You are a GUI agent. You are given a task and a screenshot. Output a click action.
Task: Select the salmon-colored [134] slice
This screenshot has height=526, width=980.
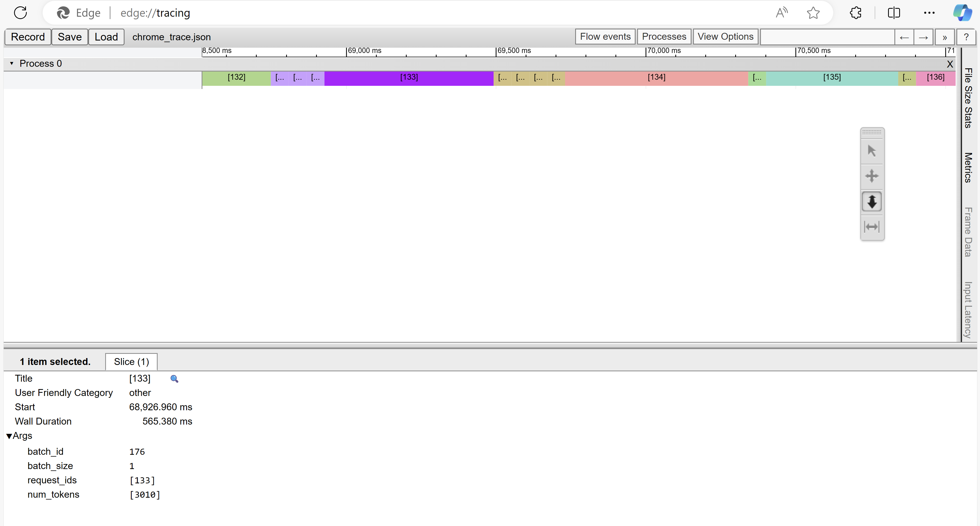[x=656, y=78]
